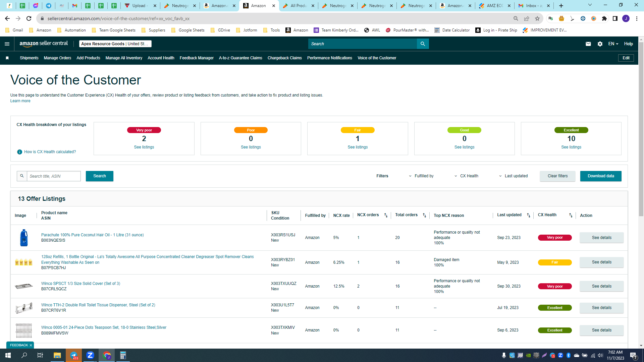
Task: Open the Suppliers bookmark folder
Action: [x=154, y=30]
